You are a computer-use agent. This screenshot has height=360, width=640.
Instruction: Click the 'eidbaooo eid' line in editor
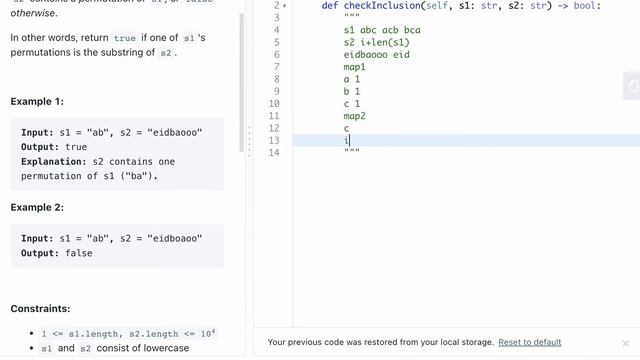pos(376,55)
